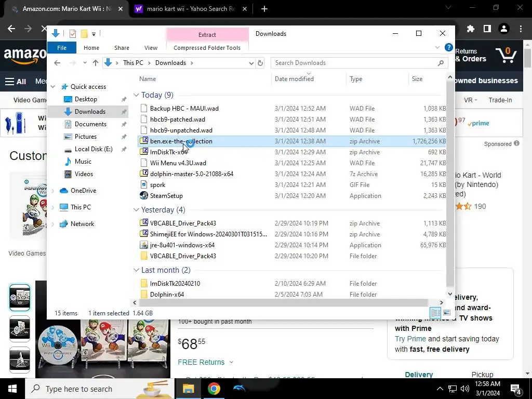Image resolution: width=532 pixels, height=399 pixels.
Task: Switch to Yahoo Search results Chrome tab
Action: [191, 9]
